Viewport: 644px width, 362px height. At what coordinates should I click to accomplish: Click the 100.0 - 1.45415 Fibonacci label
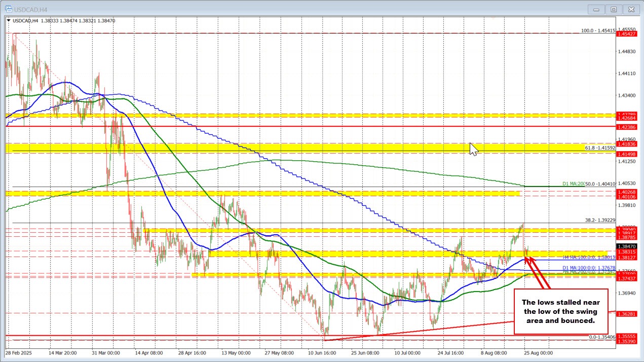(597, 31)
